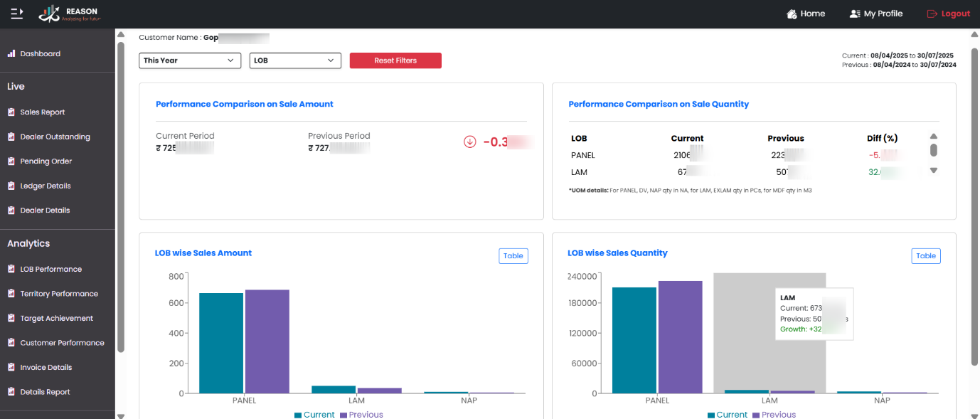Go to Territory Performance menu item
This screenshot has height=419, width=980.
click(x=59, y=294)
